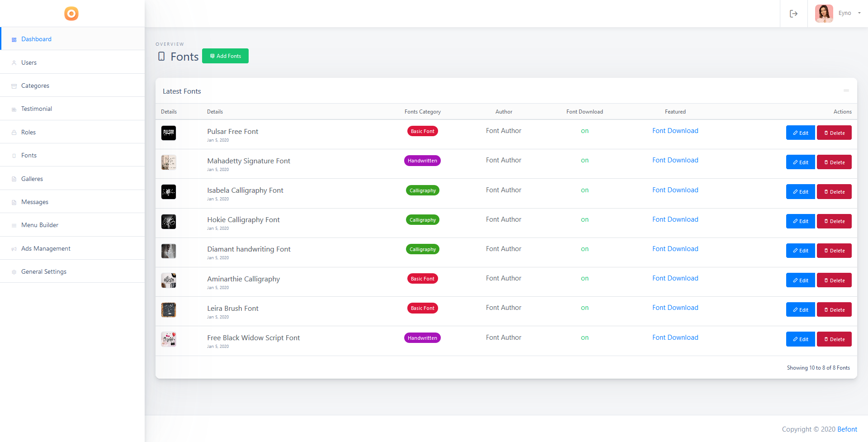Collapse the Latest Fonts panel

[x=846, y=91]
